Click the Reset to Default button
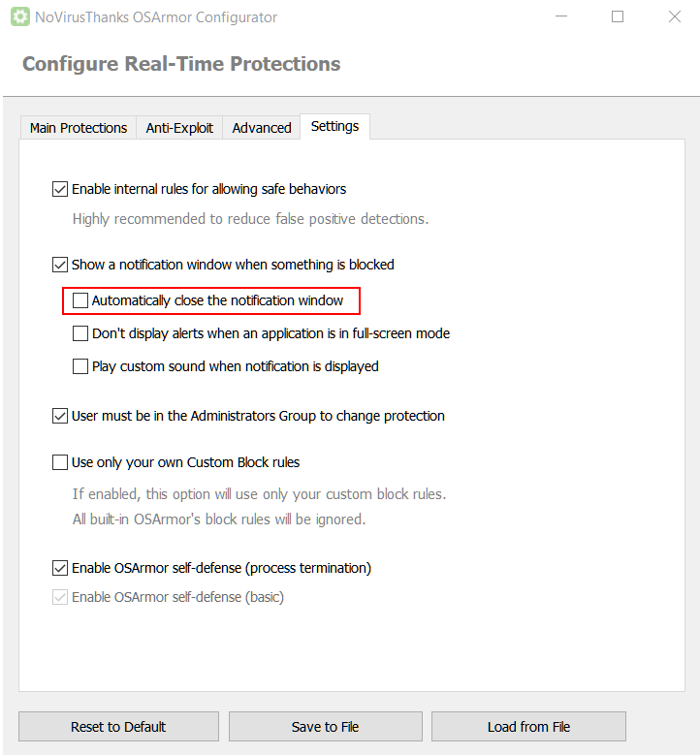This screenshot has height=755, width=700. [x=118, y=727]
